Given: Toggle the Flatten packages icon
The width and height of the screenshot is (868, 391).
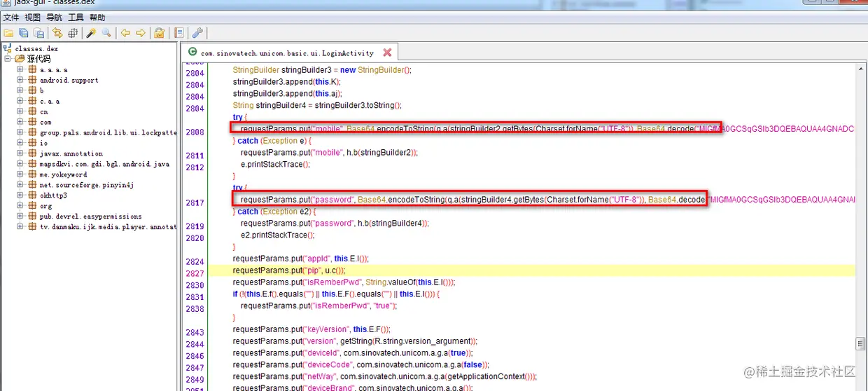Looking at the screenshot, I should tap(73, 33).
